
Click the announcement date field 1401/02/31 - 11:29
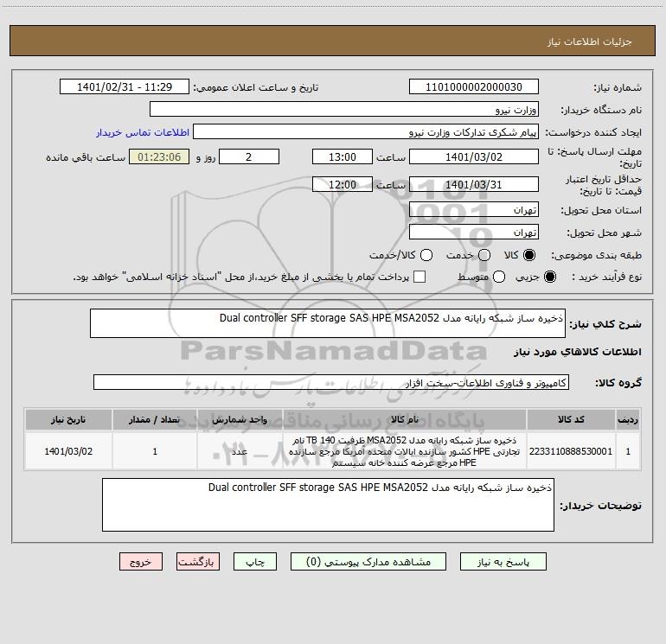tap(125, 87)
